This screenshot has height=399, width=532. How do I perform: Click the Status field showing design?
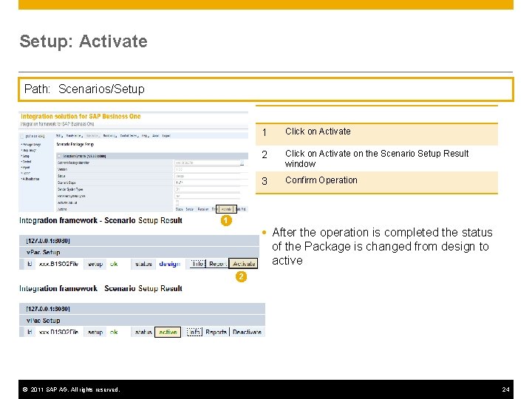point(208,176)
